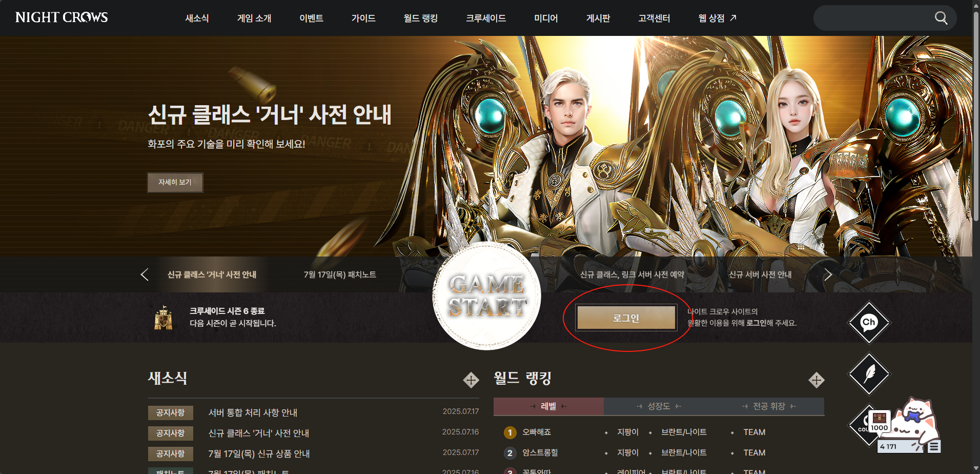Click the Night Crows logo
980x474 pixels.
click(x=62, y=17)
